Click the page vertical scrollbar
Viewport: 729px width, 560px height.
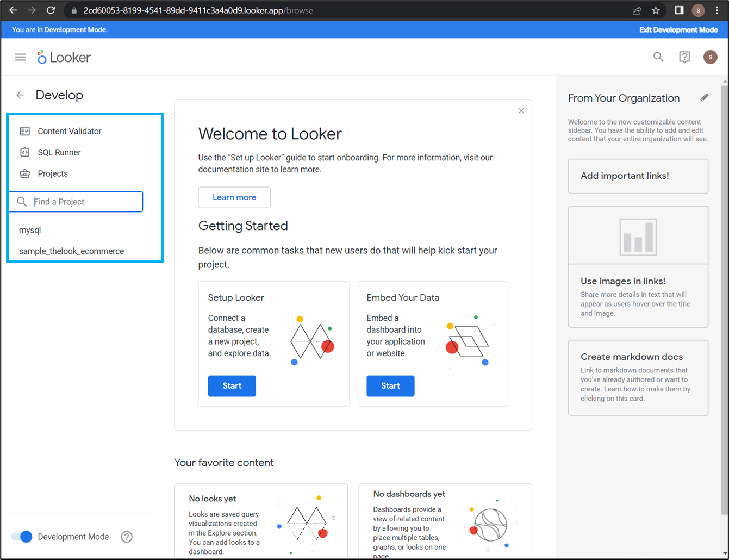coord(724,299)
